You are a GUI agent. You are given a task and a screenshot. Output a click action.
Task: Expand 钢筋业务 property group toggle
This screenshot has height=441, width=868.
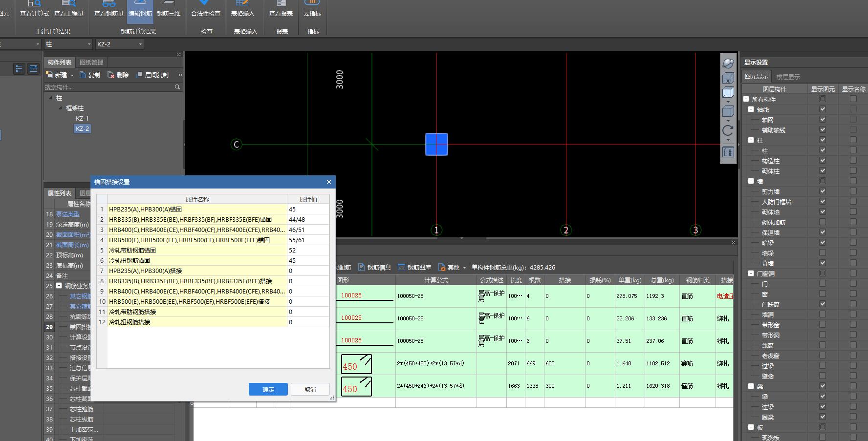[x=59, y=286]
